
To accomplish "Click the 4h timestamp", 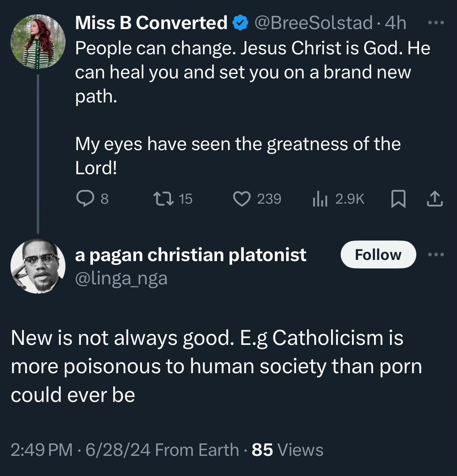I will (x=395, y=23).
